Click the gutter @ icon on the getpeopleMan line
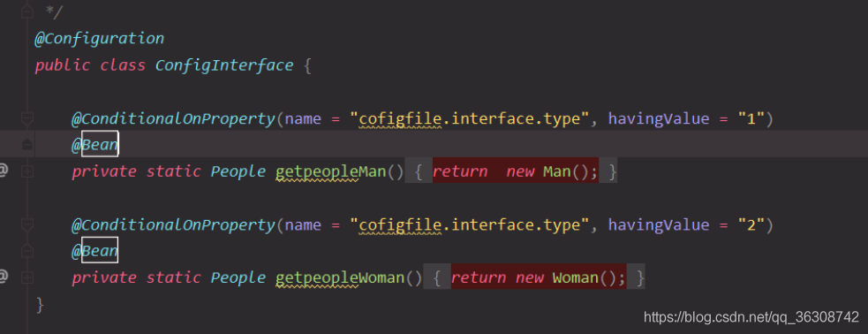The image size is (868, 334). 4,171
